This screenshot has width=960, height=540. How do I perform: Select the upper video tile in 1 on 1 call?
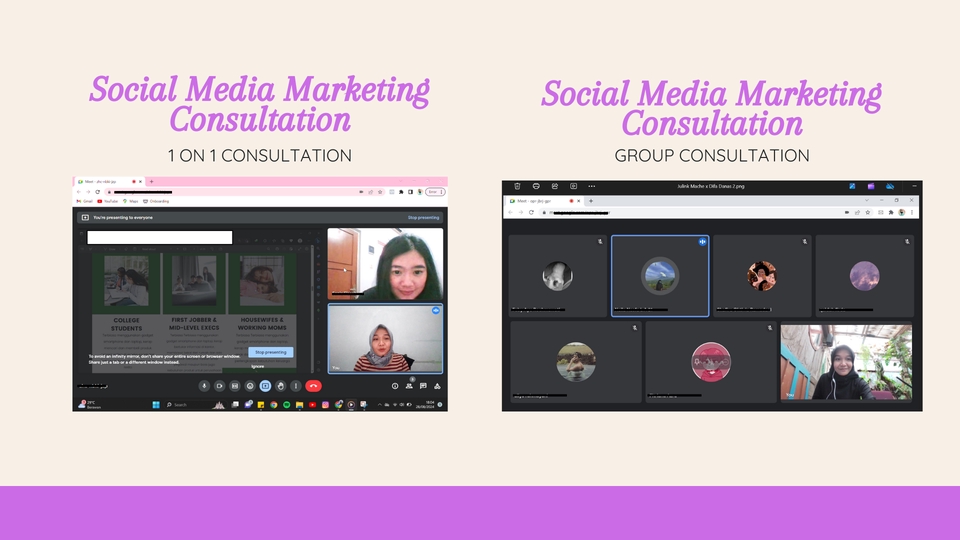[385, 264]
